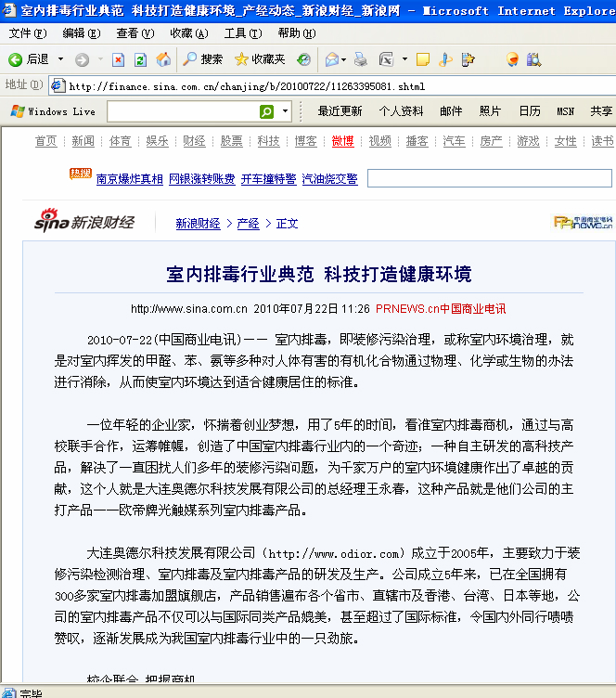Click the 热搜 hot search badge
Image resolution: width=616 pixels, height=698 pixels.
[81, 174]
